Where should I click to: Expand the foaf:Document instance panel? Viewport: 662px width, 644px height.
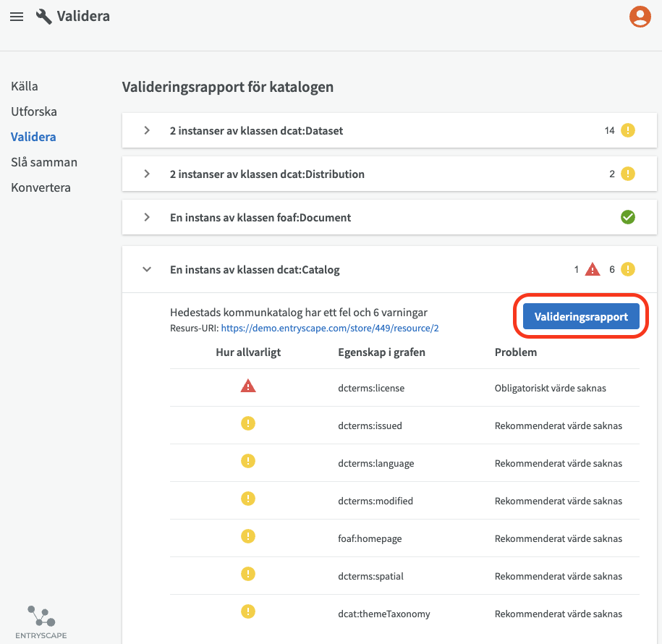click(x=147, y=217)
